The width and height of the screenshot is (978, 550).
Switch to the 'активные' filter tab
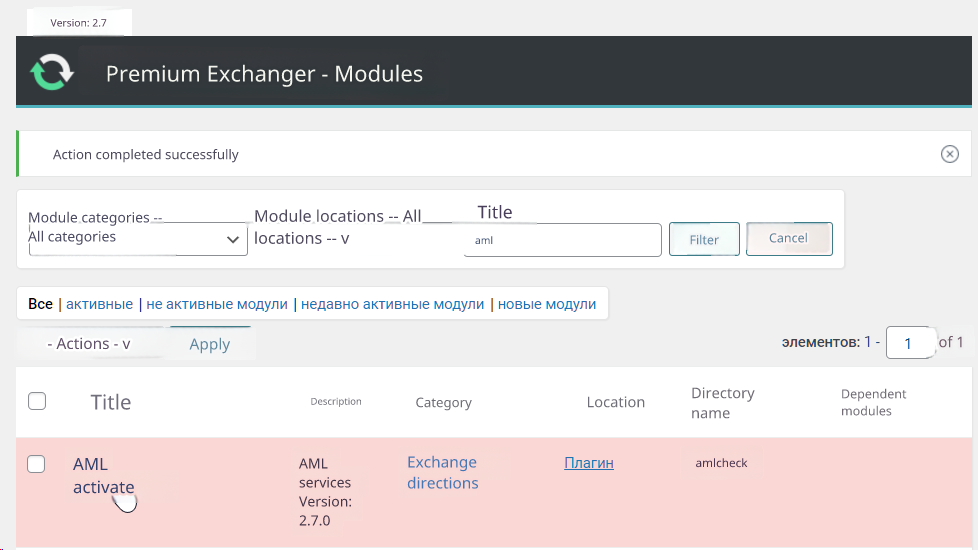point(99,304)
